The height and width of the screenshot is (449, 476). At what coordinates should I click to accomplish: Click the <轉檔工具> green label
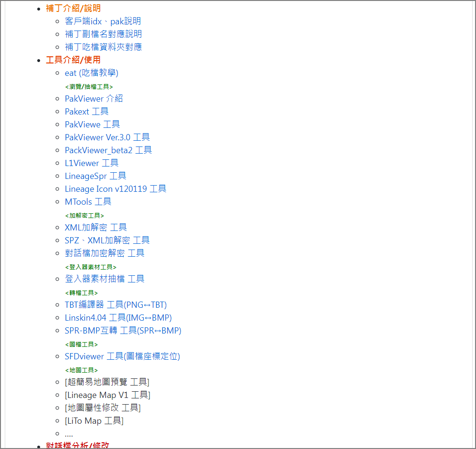click(x=81, y=293)
